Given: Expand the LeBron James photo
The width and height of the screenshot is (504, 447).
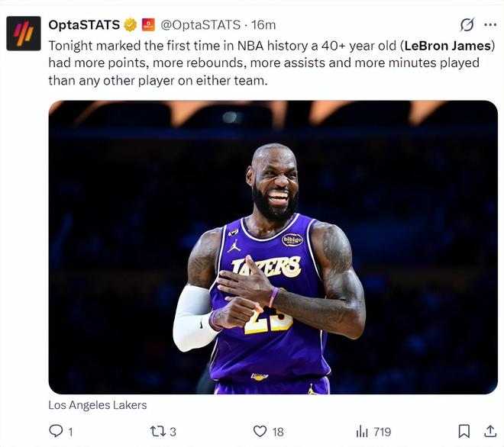Looking at the screenshot, I should click(273, 247).
